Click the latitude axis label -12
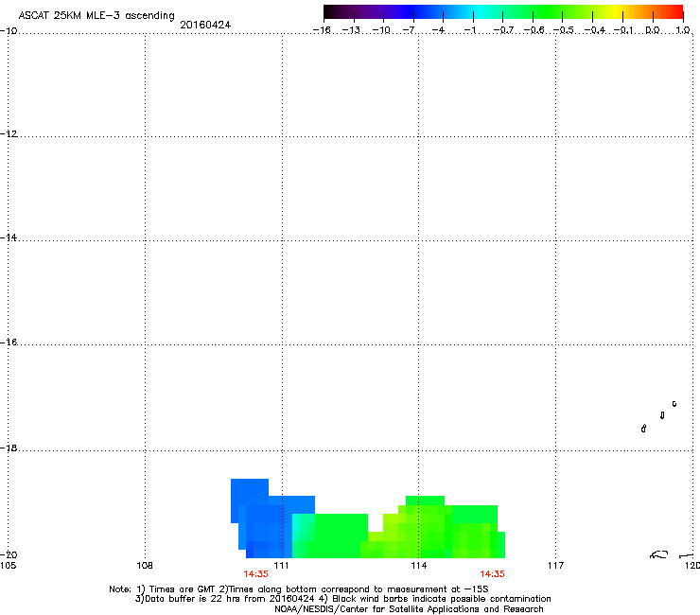Image resolution: width=700 pixels, height=615 pixels. (x=9, y=134)
